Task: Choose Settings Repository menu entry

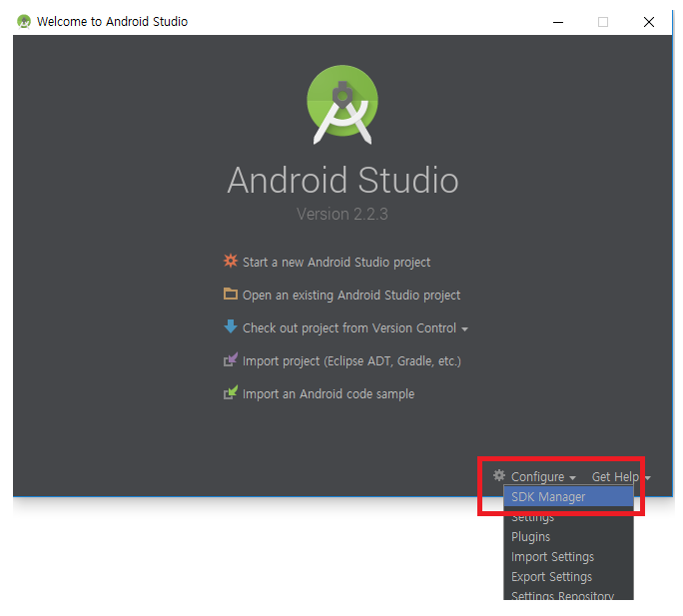Action: click(x=568, y=594)
